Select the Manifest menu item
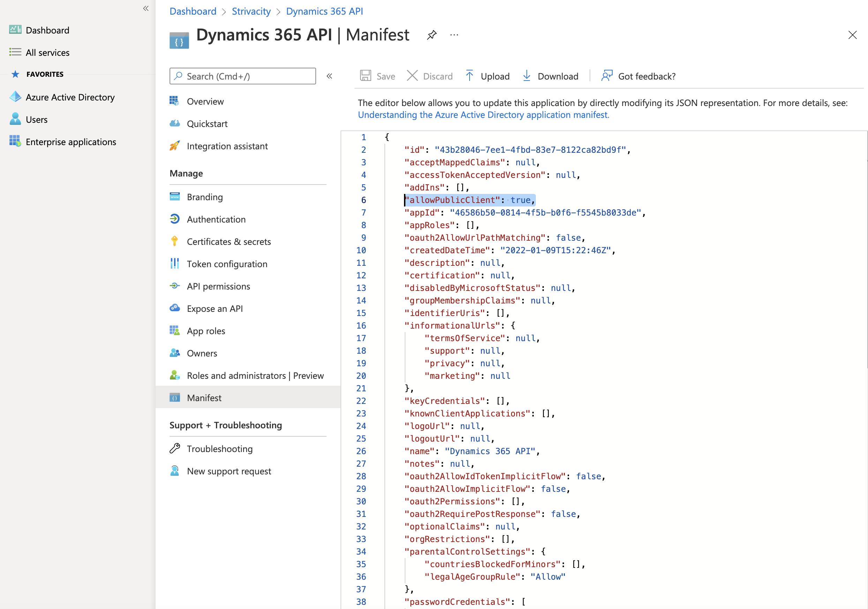Viewport: 868px width, 609px height. (204, 398)
